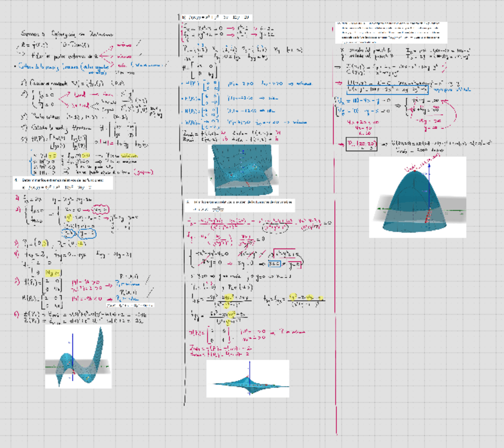Click the pink cloud-circled value in left column
The image size is (504, 448).
[100, 210]
